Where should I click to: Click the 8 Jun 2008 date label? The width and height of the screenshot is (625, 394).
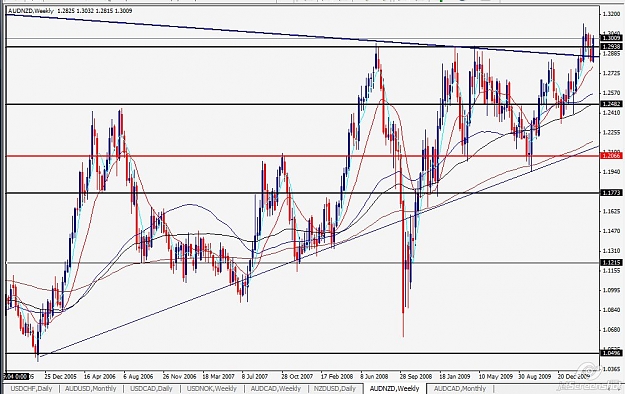tap(374, 376)
